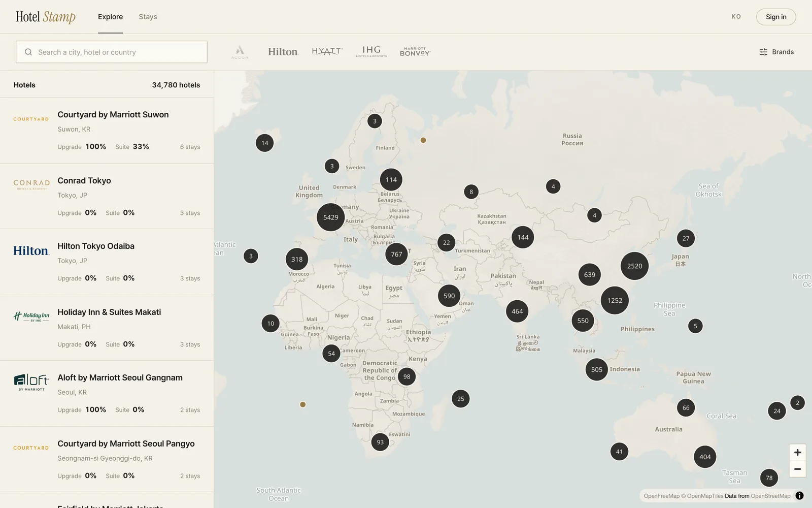Filter by Hyatt brand logo

coord(327,52)
